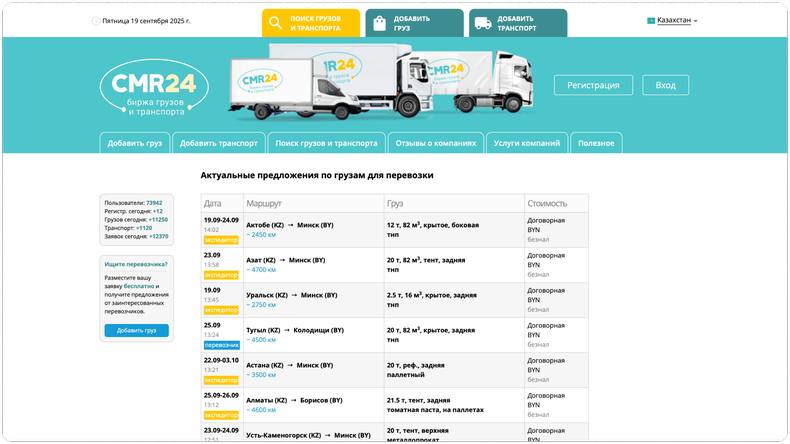This screenshot has width=790, height=444.
Task: Select the 'Услуги компаний' tab
Action: (x=527, y=143)
